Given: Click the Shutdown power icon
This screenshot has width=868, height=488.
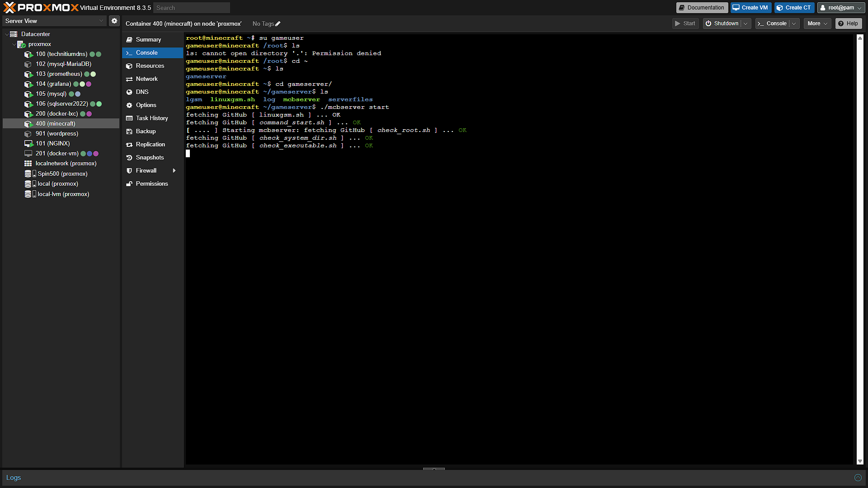Looking at the screenshot, I should click(x=708, y=23).
